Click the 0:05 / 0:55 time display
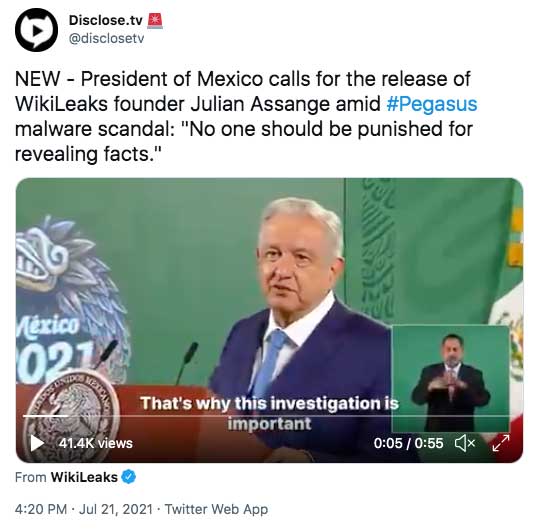540x532 pixels. [x=408, y=443]
